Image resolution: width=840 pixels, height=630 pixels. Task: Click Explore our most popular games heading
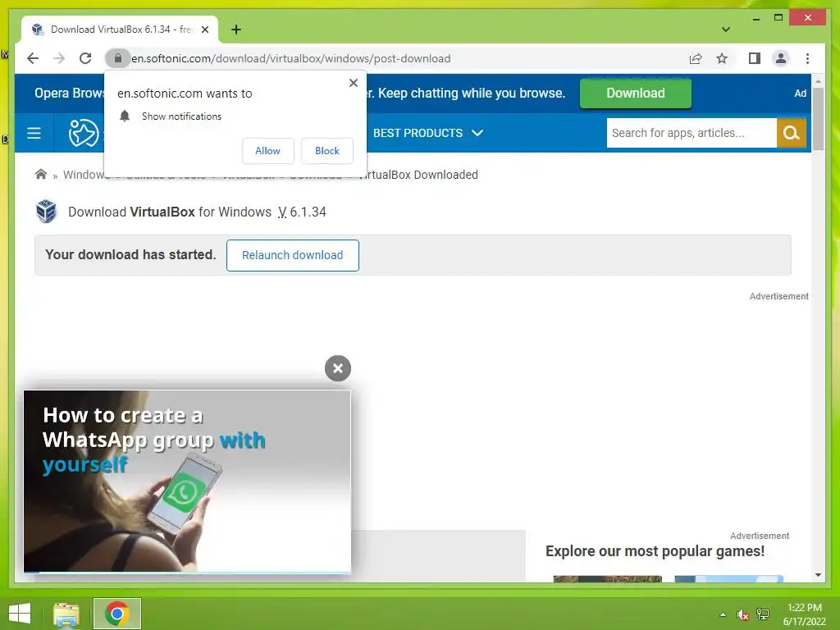[x=655, y=551]
